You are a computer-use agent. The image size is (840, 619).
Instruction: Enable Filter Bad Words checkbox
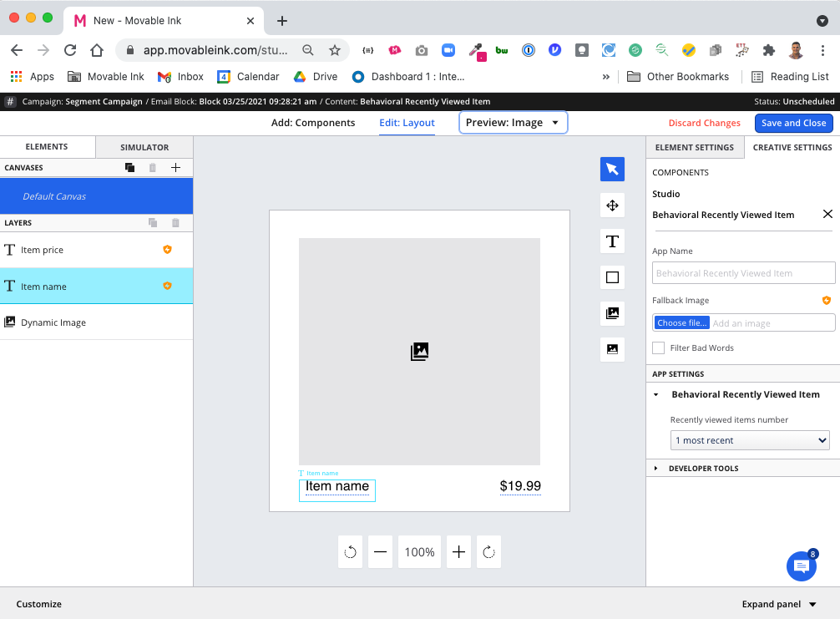point(659,348)
